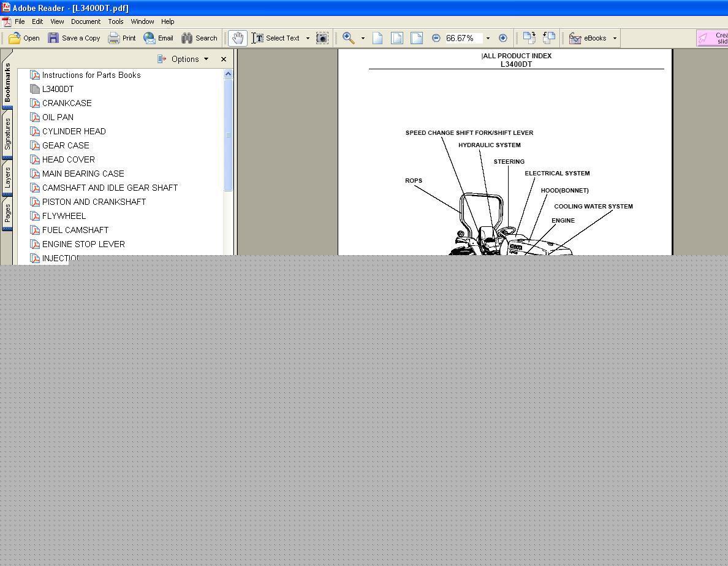Switch to the Layers side tab
Viewport: 728px width, 566px height.
coord(7,178)
